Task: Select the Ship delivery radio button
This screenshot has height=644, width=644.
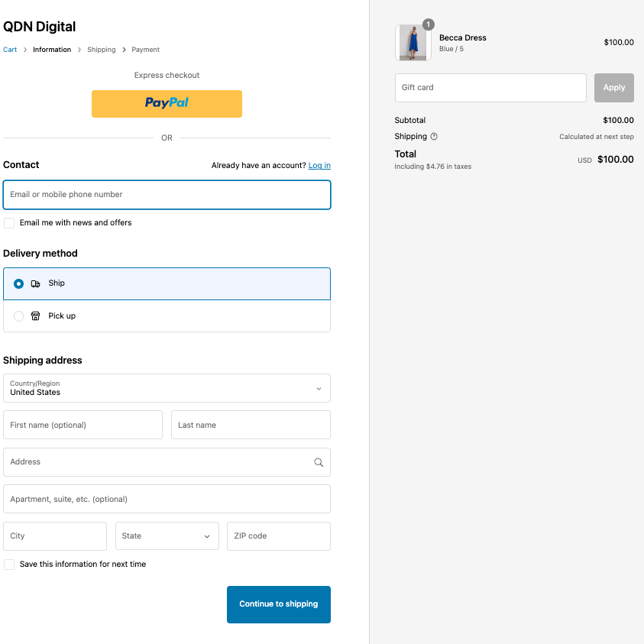Action: (19, 283)
